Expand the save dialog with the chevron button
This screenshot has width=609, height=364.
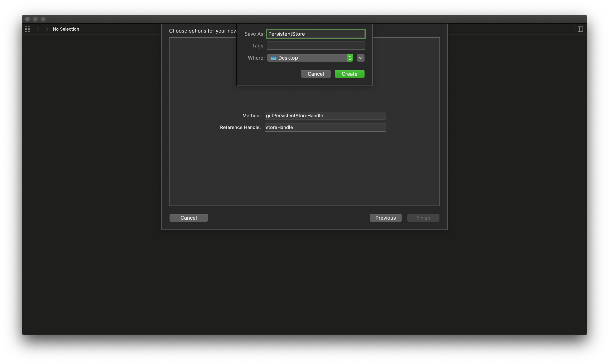click(x=360, y=58)
